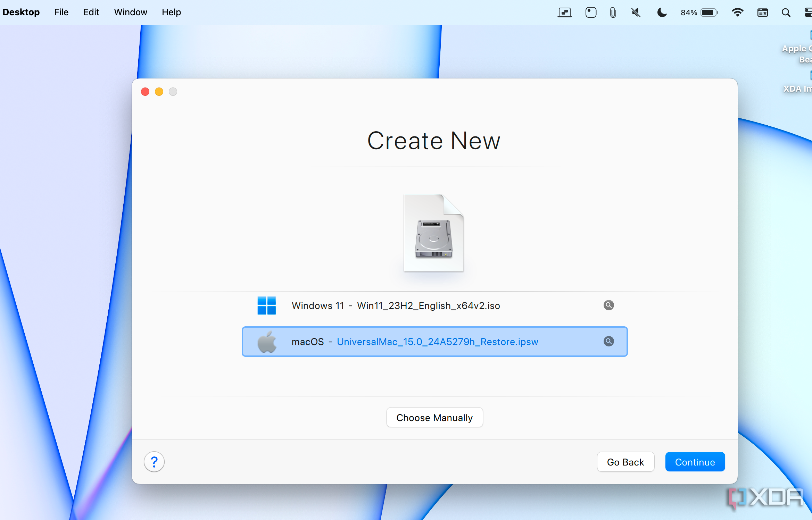Open the Choose Manually file picker

point(435,418)
